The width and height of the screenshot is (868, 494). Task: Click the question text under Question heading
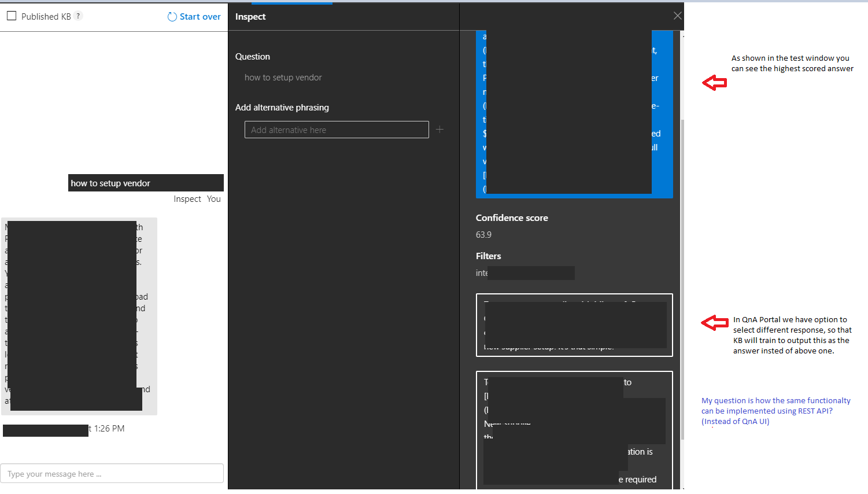click(283, 77)
